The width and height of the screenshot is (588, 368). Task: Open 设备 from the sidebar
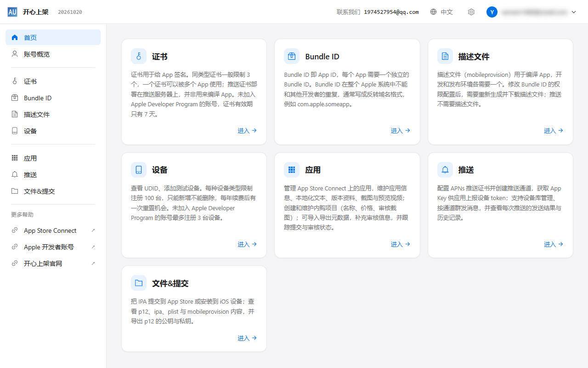(53, 131)
